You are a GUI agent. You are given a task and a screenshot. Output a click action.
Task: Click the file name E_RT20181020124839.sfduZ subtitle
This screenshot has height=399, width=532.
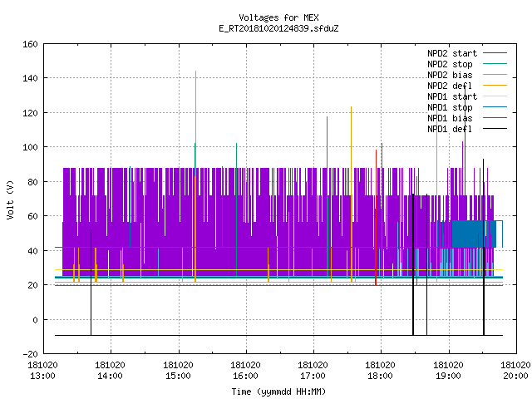click(x=278, y=28)
